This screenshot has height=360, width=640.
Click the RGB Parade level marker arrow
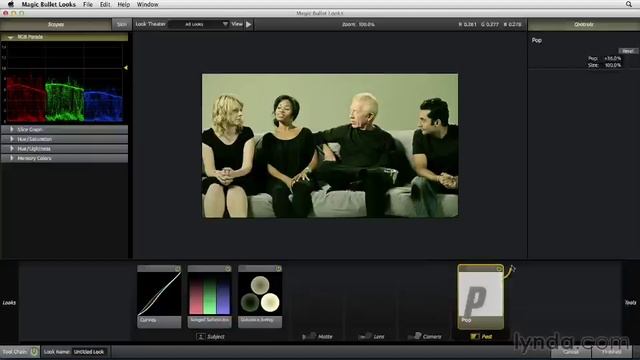click(126, 67)
